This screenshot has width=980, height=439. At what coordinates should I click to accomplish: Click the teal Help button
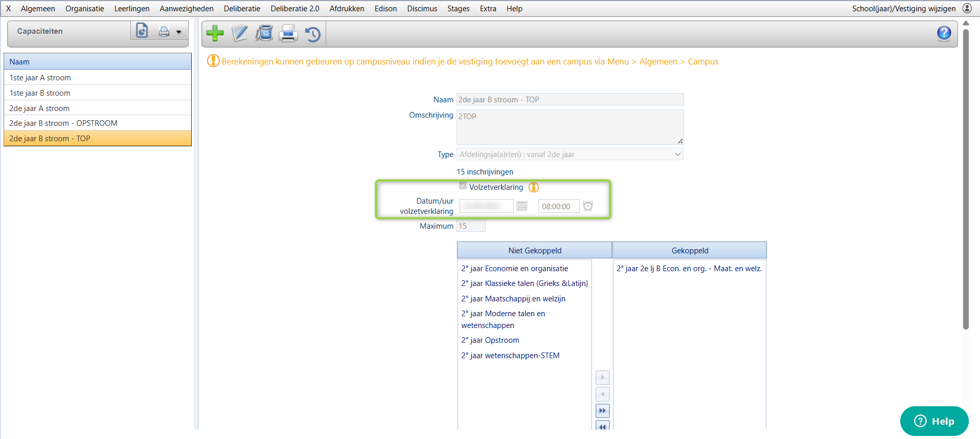934,421
